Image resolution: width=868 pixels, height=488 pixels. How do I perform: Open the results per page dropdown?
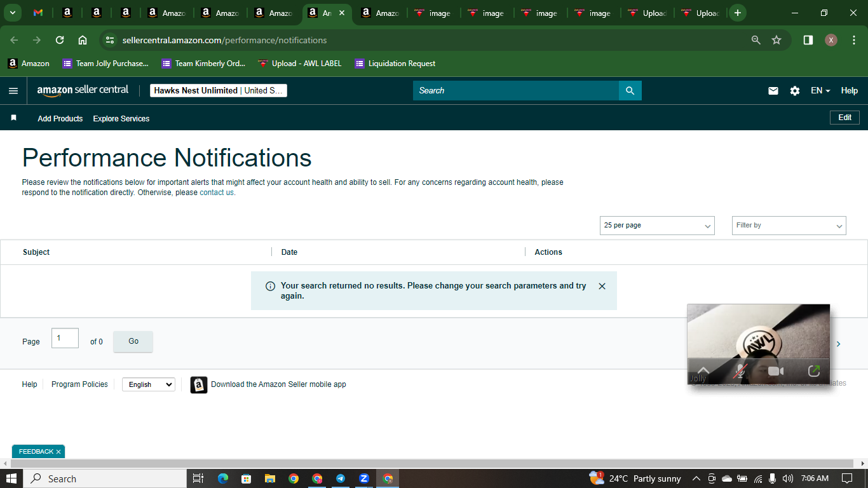tap(657, 226)
